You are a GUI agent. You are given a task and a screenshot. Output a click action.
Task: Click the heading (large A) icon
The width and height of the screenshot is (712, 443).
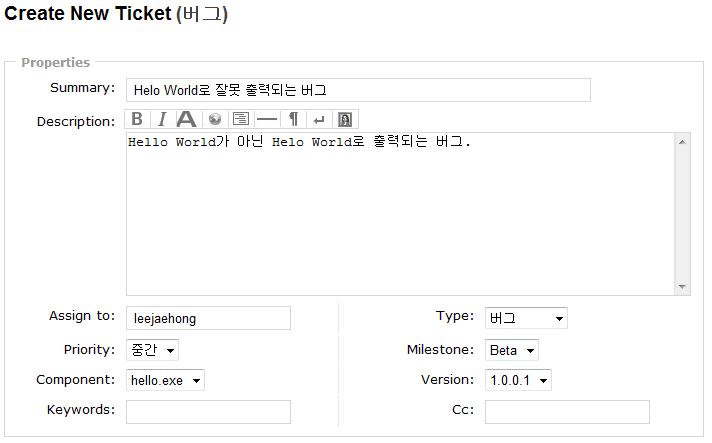pos(186,119)
